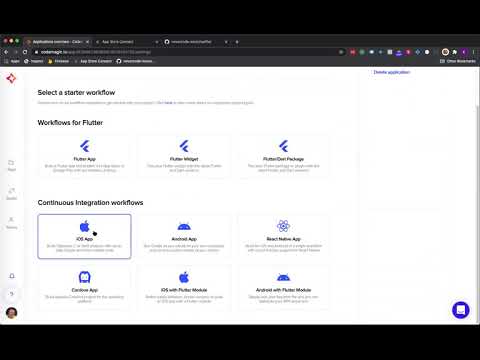The width and height of the screenshot is (480, 360).
Task: Open Teams section in the sidebar
Action: [x=11, y=223]
